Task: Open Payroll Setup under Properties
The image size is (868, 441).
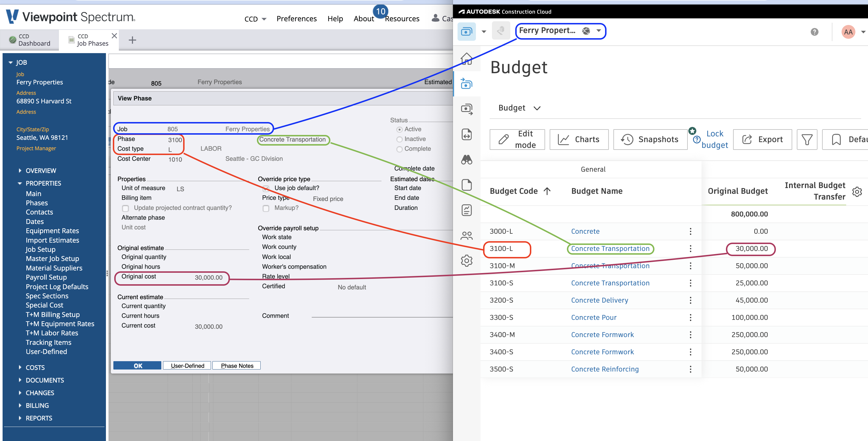Action: click(x=46, y=277)
